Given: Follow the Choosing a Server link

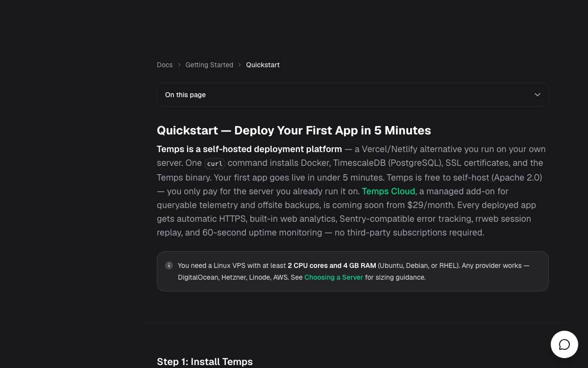Looking at the screenshot, I should click(x=334, y=277).
